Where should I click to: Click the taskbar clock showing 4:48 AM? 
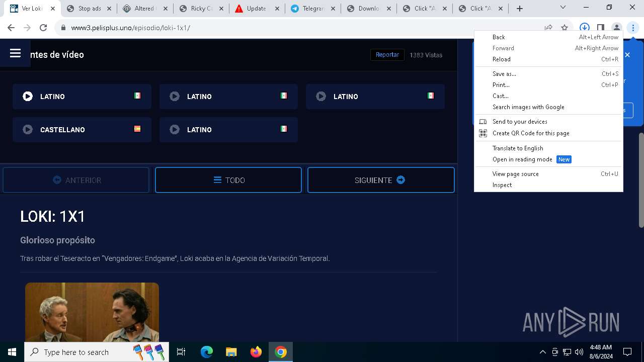(601, 352)
